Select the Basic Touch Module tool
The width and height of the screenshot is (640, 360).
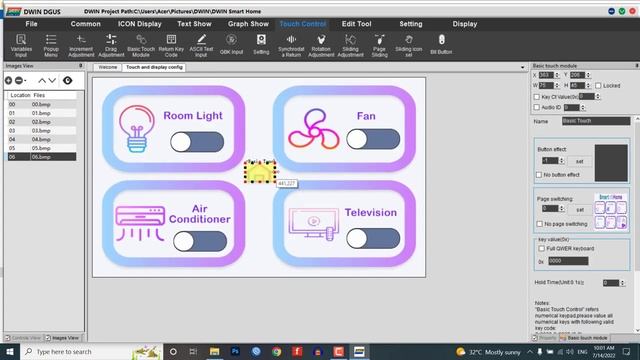coord(141,45)
